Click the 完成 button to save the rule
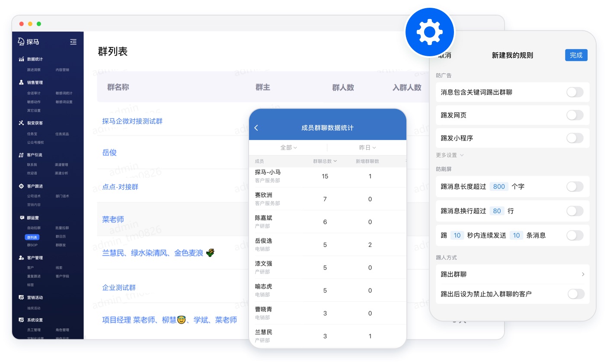The height and width of the screenshot is (364, 607). coord(576,55)
